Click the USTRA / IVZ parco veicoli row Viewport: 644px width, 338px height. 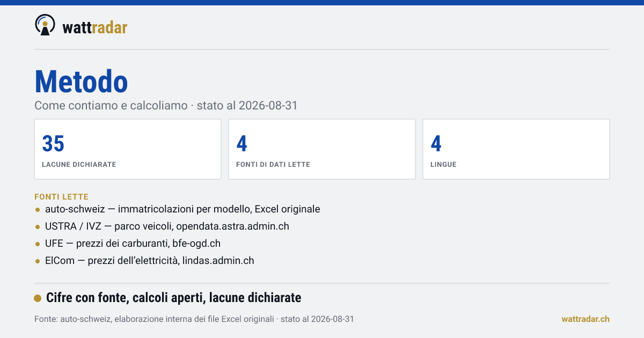tap(162, 226)
